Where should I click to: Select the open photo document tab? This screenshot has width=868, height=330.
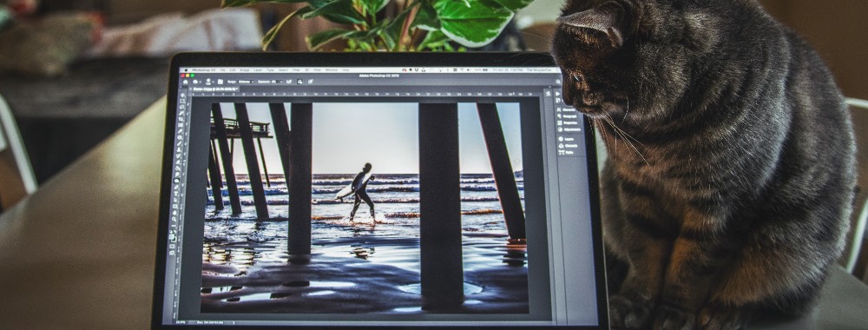click(x=215, y=89)
